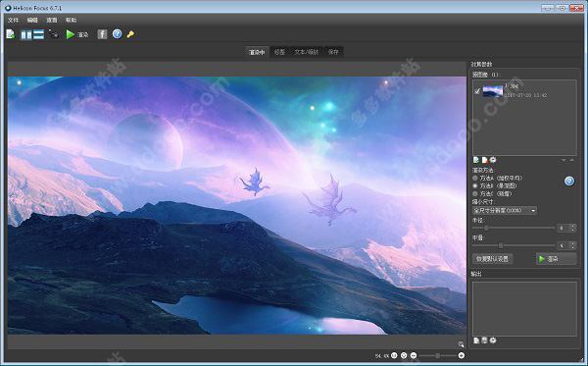The width and height of the screenshot is (588, 366).
Task: Open the 查看 (View) menu
Action: click(52, 20)
